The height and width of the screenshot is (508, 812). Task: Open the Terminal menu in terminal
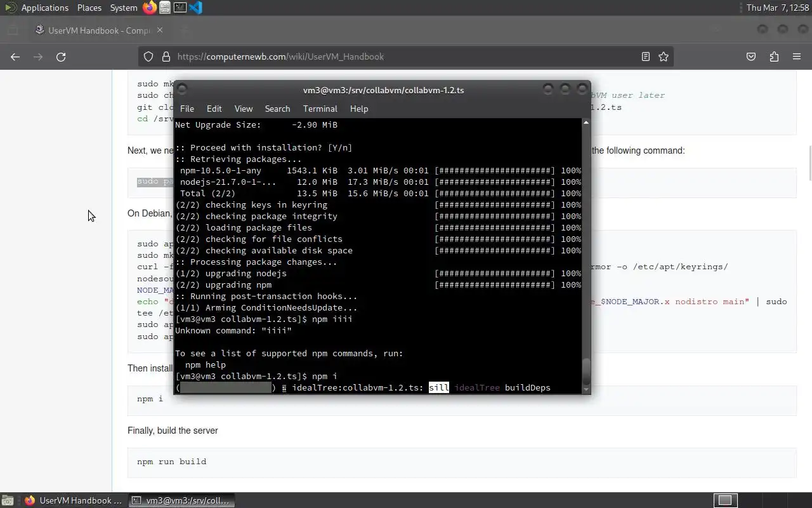[x=320, y=109]
